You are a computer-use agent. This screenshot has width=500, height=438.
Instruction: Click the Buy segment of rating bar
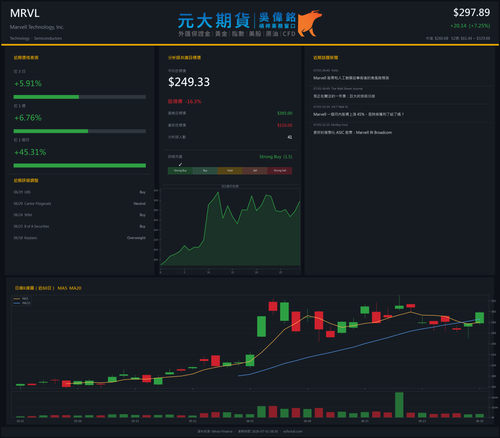point(205,171)
